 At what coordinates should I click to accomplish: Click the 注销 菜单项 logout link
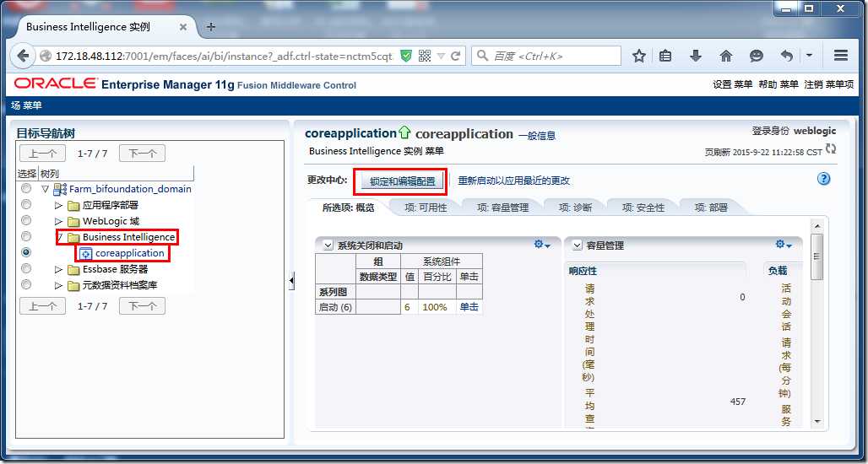click(828, 84)
